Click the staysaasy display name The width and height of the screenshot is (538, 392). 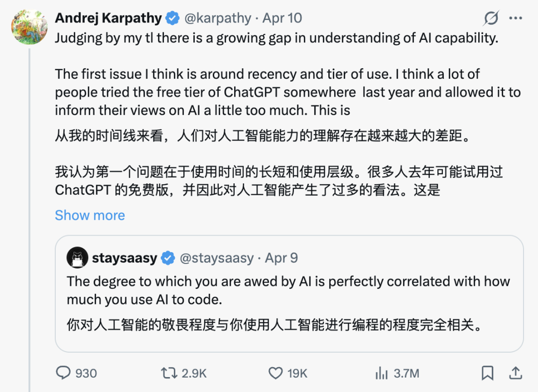pyautogui.click(x=125, y=258)
